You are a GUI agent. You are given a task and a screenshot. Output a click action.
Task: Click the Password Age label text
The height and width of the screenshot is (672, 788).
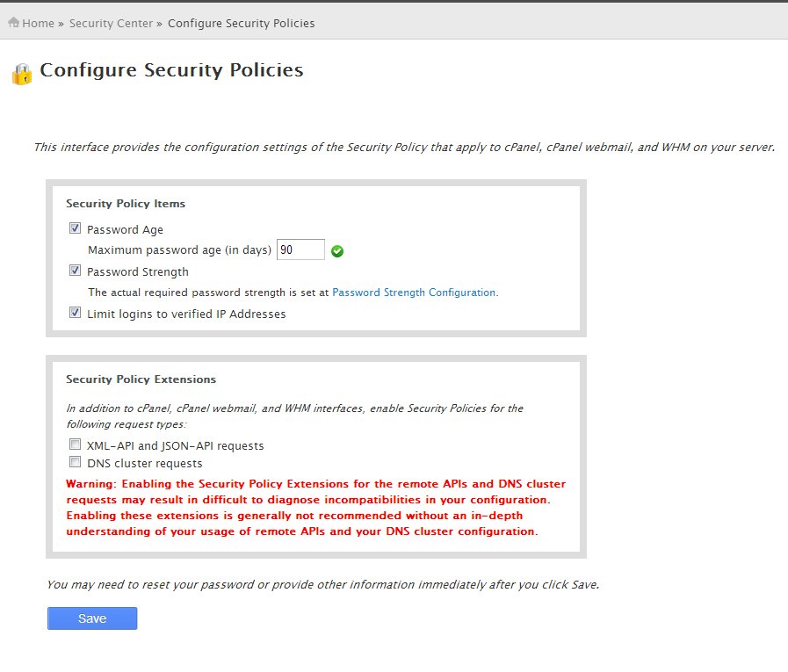point(125,229)
